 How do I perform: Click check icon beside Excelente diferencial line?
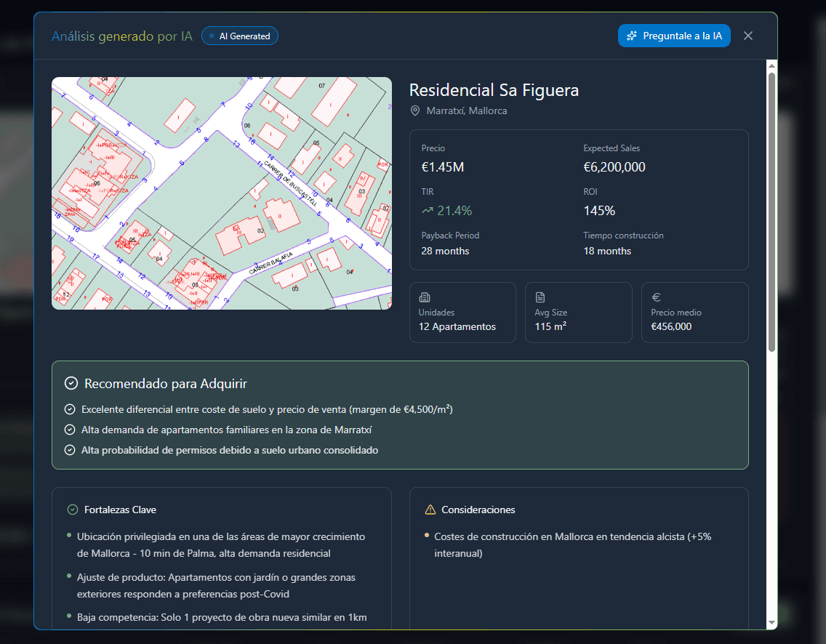tap(70, 409)
